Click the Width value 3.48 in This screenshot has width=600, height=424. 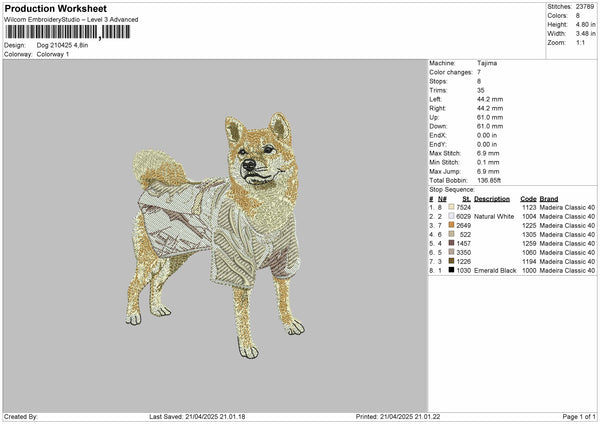(585, 34)
